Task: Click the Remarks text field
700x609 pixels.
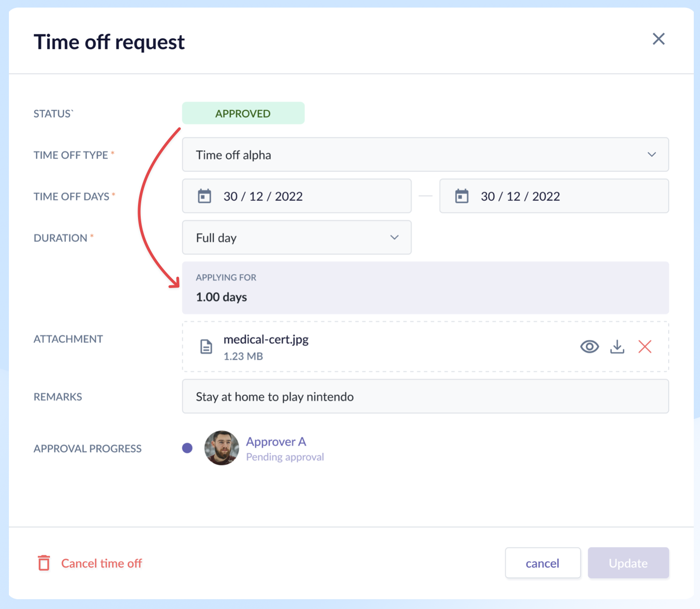Action: (425, 397)
